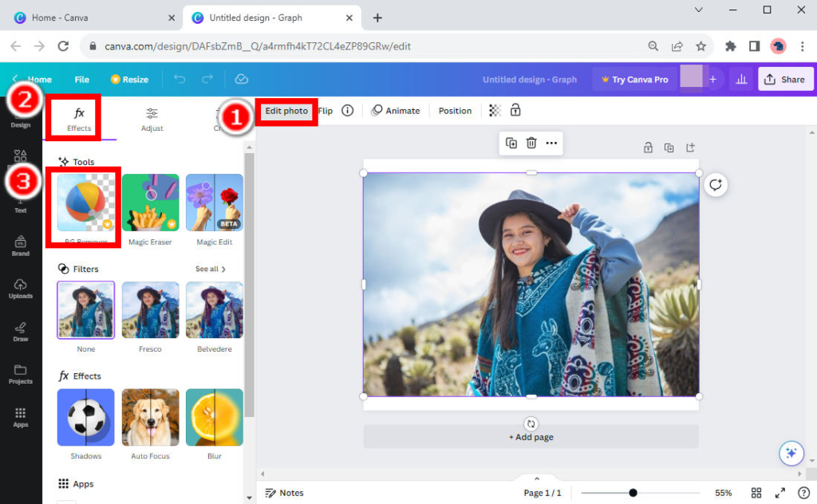Screen dimensions: 817x504
Task: Switch to the Adjust tab
Action: coord(152,119)
